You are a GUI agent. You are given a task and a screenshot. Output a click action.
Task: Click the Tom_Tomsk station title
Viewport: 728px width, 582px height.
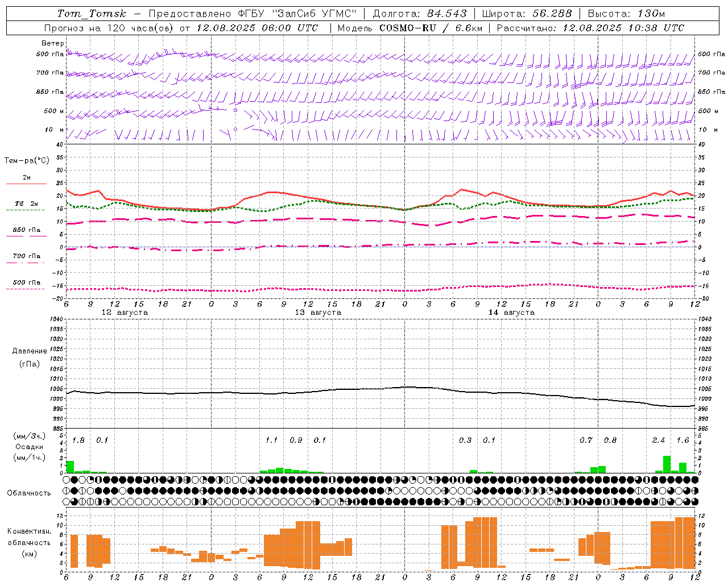coord(91,14)
